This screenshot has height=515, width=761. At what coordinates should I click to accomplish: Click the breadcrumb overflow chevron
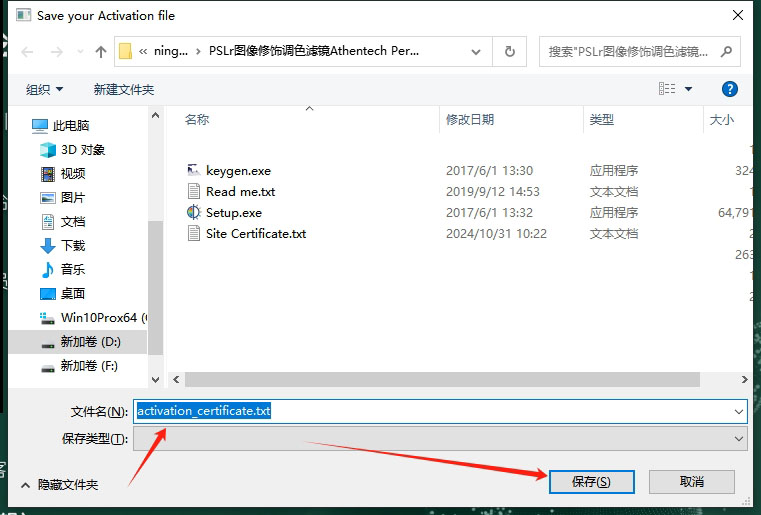tap(143, 51)
